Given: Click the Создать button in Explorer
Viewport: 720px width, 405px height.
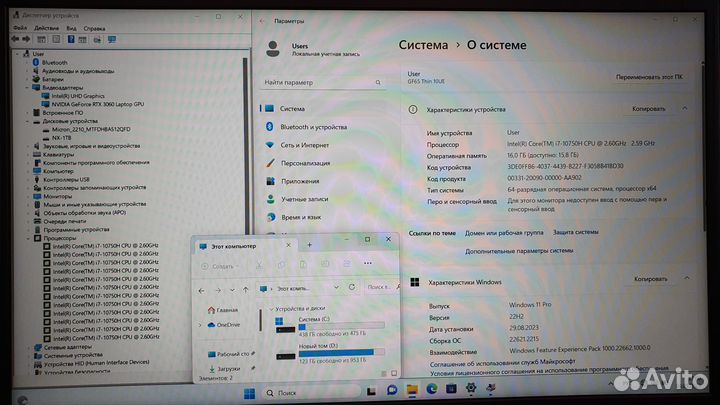Looking at the screenshot, I should coord(220,266).
